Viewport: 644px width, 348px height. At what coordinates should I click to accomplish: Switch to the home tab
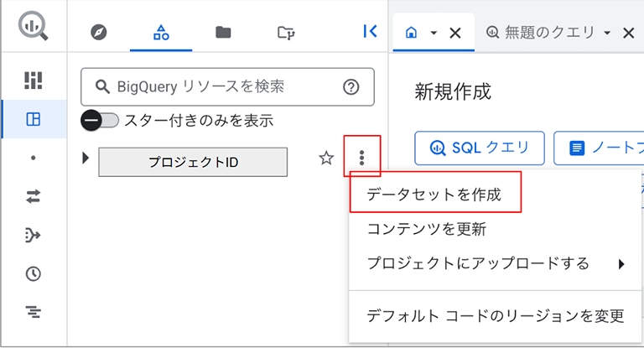(411, 32)
